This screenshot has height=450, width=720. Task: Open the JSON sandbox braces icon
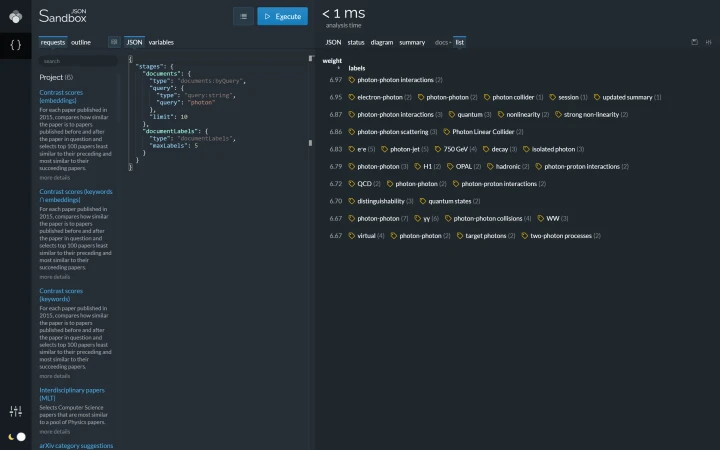[16, 45]
